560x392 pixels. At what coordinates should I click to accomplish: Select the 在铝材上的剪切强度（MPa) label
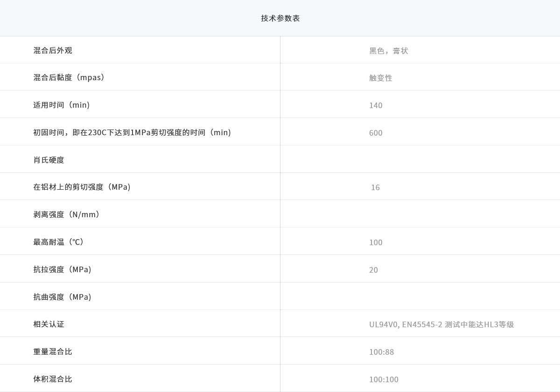point(82,187)
